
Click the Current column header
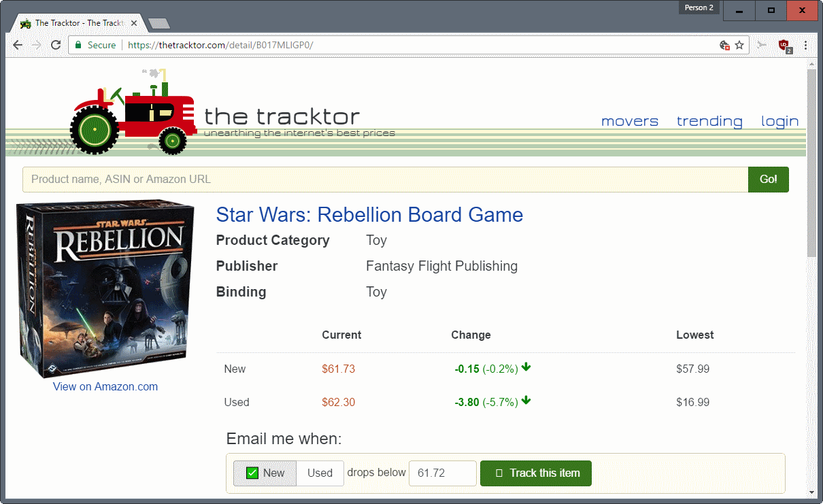tap(341, 335)
